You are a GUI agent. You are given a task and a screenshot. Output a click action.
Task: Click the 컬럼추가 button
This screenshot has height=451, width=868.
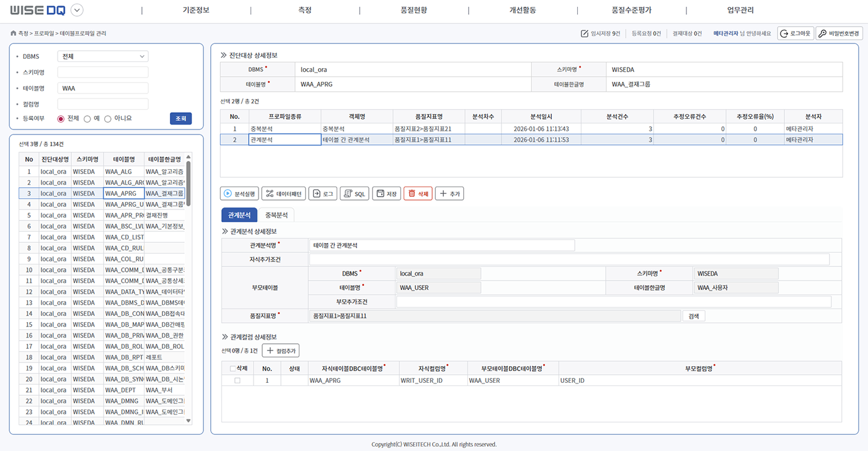pyautogui.click(x=281, y=351)
